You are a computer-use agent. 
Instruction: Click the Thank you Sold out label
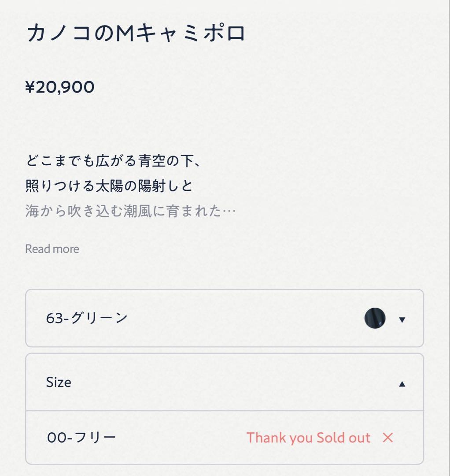tap(308, 438)
